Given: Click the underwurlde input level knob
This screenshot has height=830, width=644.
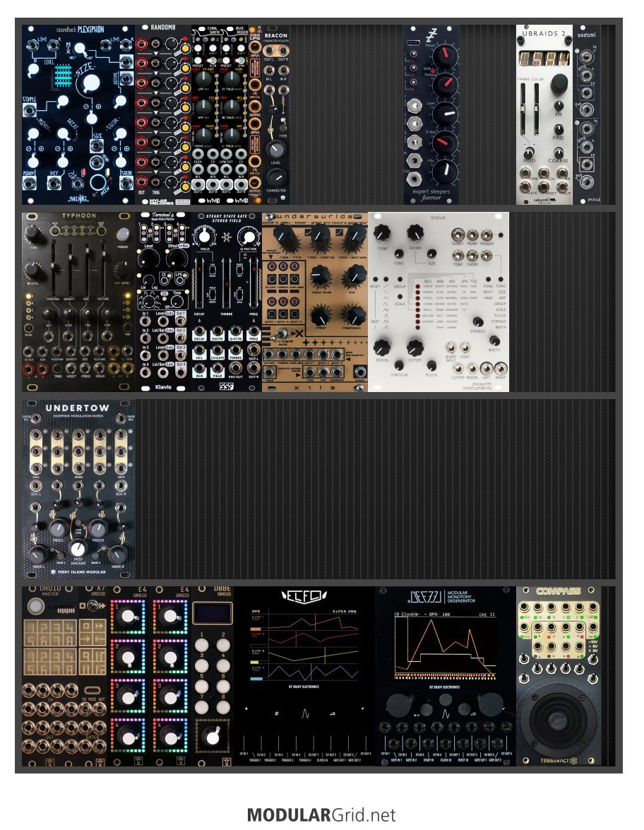Looking at the screenshot, I should 321,276.
